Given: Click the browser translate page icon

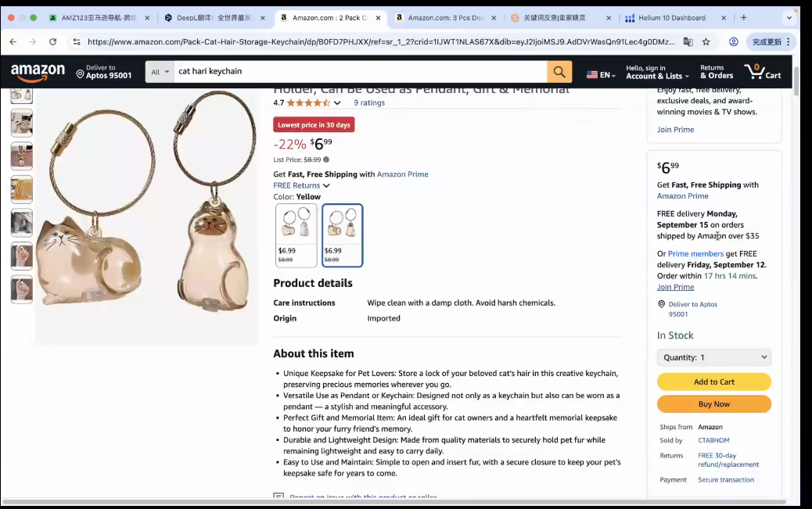Looking at the screenshot, I should pyautogui.click(x=688, y=42).
